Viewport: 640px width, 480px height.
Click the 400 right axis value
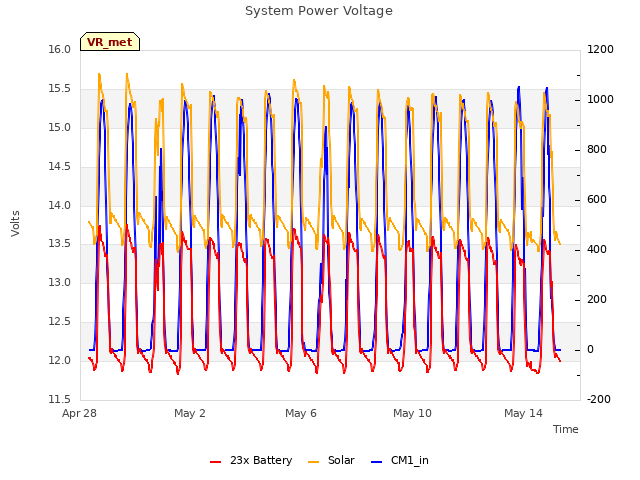[597, 249]
